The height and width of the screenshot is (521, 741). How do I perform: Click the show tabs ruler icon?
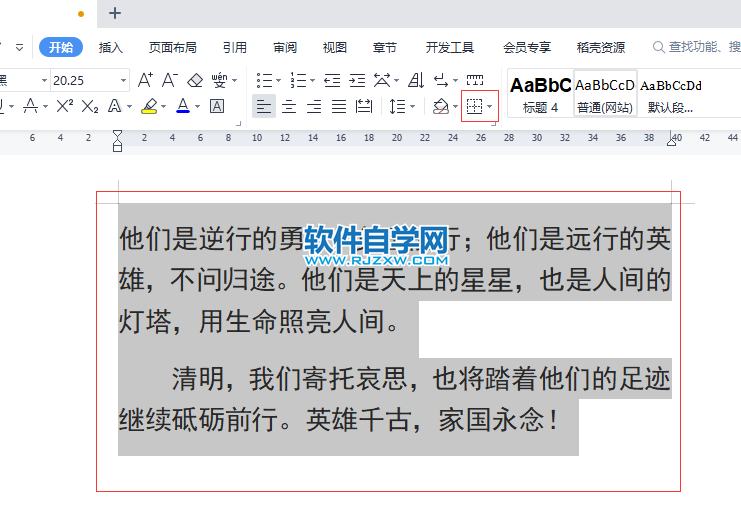[475, 80]
